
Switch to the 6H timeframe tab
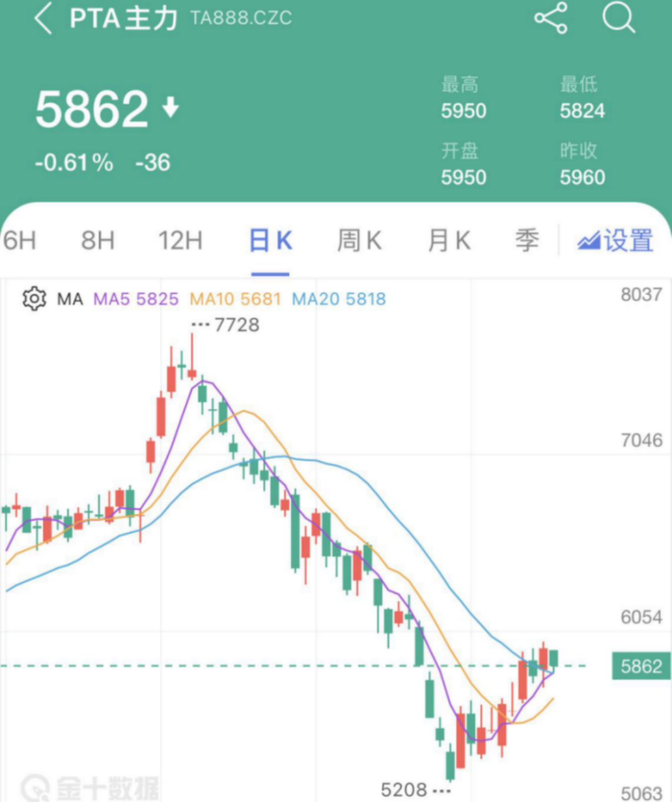click(20, 241)
